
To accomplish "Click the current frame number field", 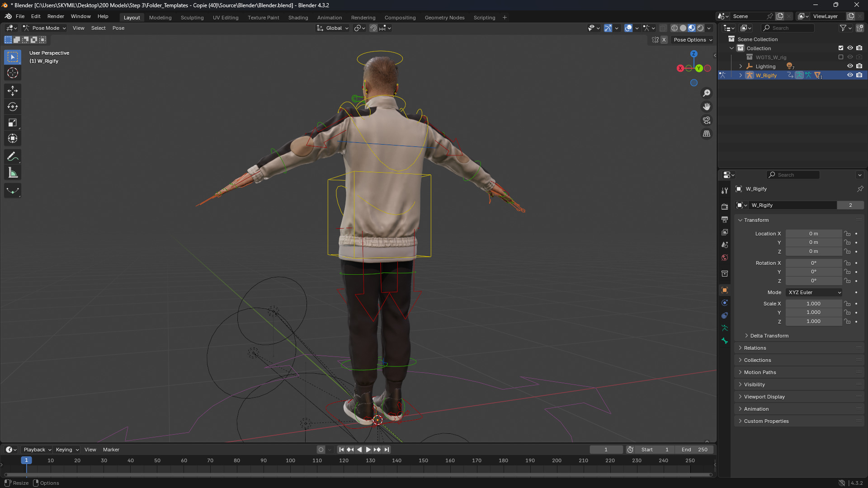I will [x=606, y=450].
